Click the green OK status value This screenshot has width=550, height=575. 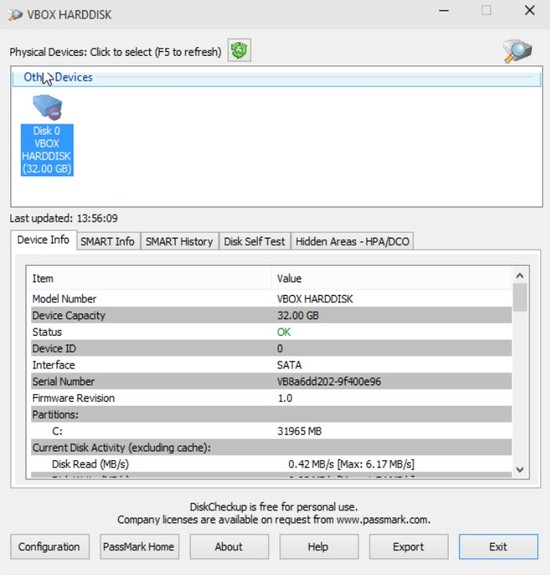click(284, 332)
